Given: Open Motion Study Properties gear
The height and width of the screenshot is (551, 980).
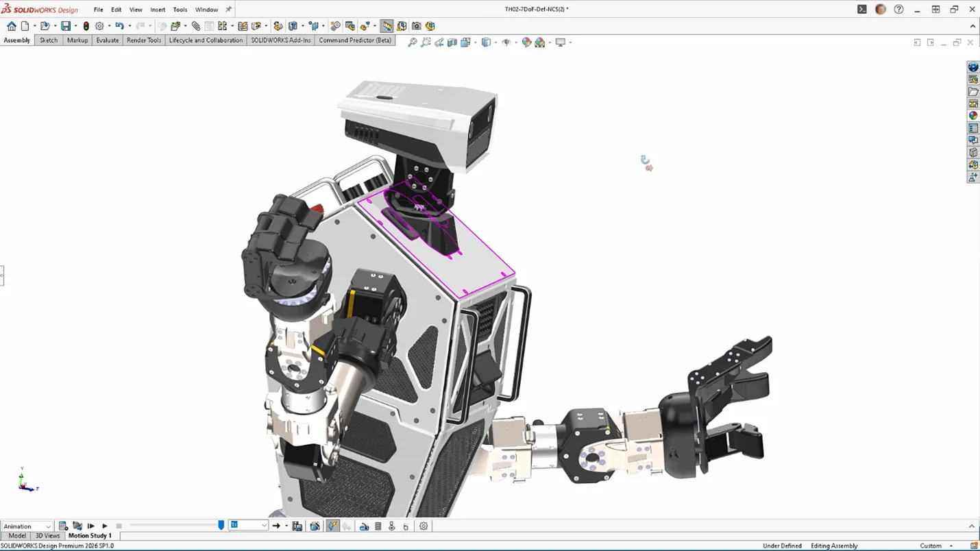Looking at the screenshot, I should tap(424, 526).
